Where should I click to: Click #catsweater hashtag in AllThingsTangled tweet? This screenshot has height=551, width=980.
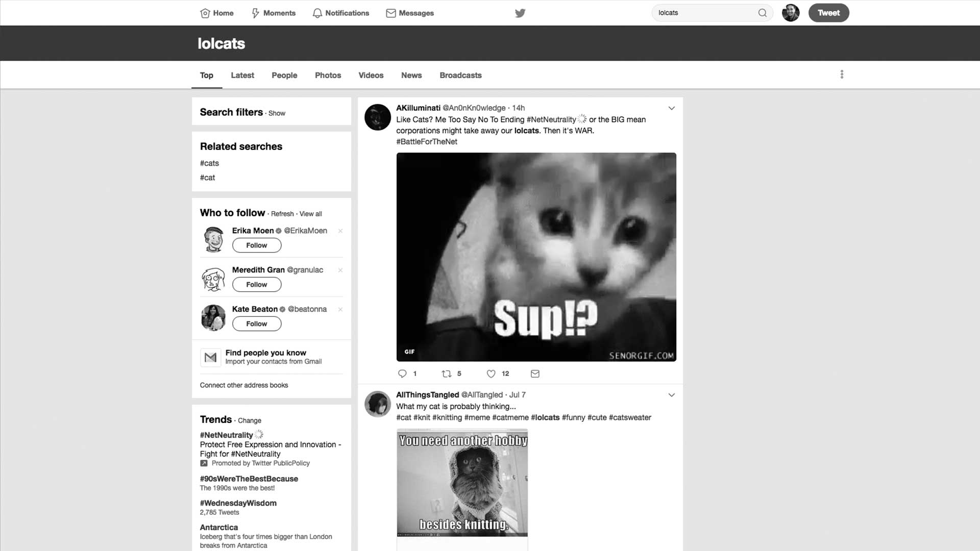pyautogui.click(x=630, y=417)
